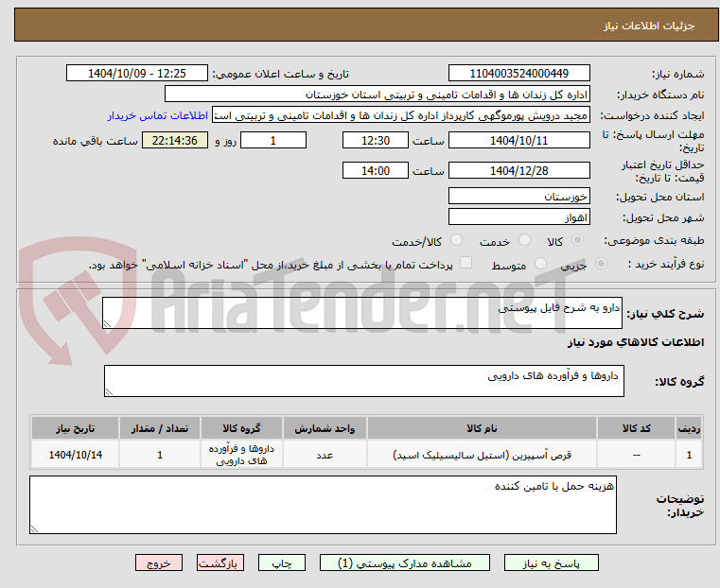Click the row number 1 cell
This screenshot has height=588, width=720.
tap(689, 455)
